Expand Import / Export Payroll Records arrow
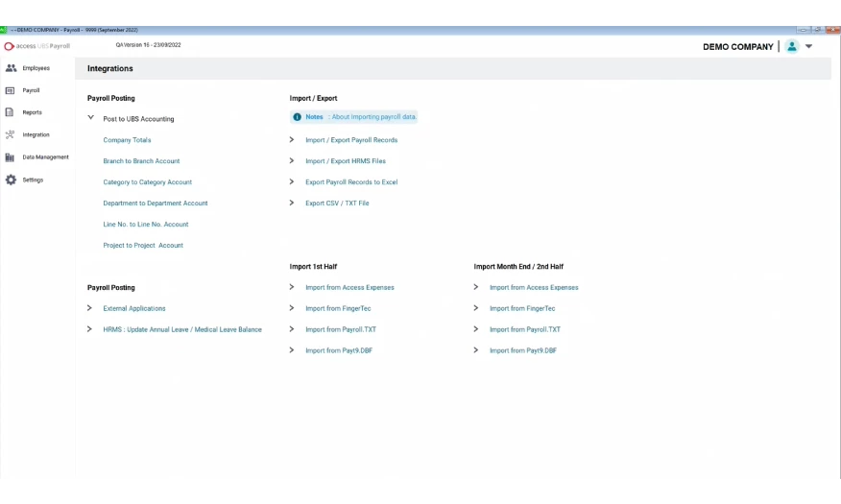 (x=292, y=140)
